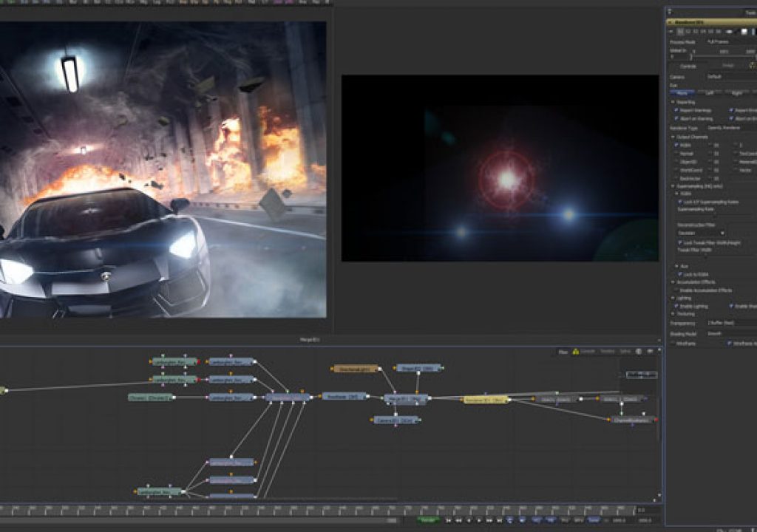Select the Left eye button
This screenshot has height=532, width=757.
coord(709,93)
